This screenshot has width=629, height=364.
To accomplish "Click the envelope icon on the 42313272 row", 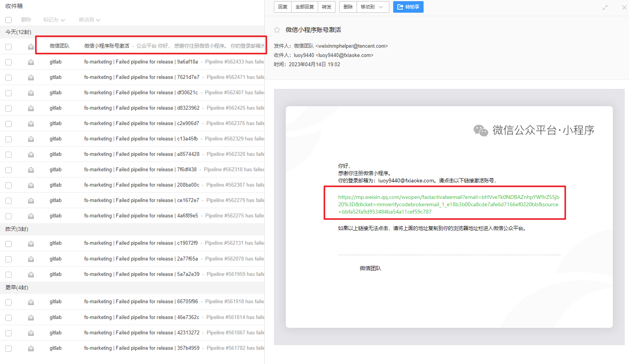I will (x=31, y=333).
